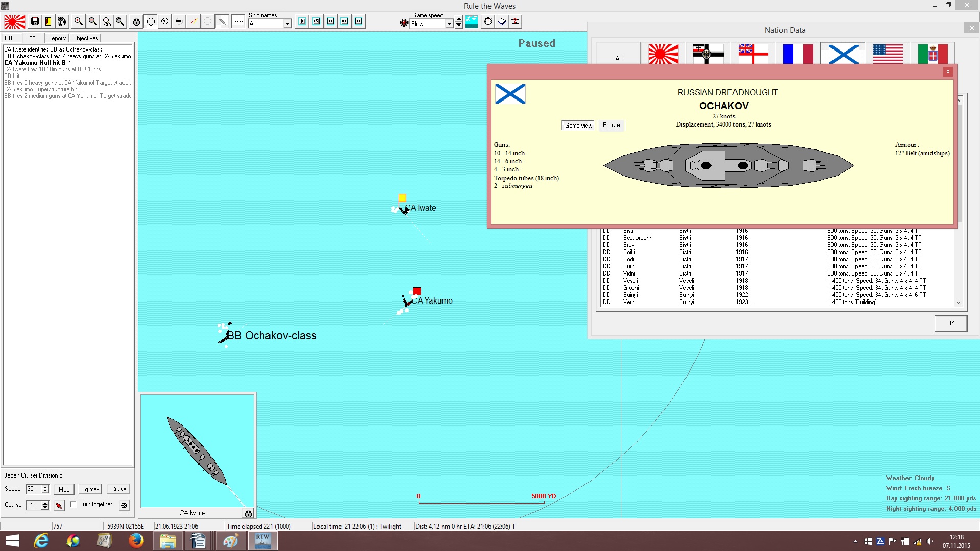Image resolution: width=980 pixels, height=551 pixels.
Task: Click the red arrow course pointer button
Action: [59, 505]
